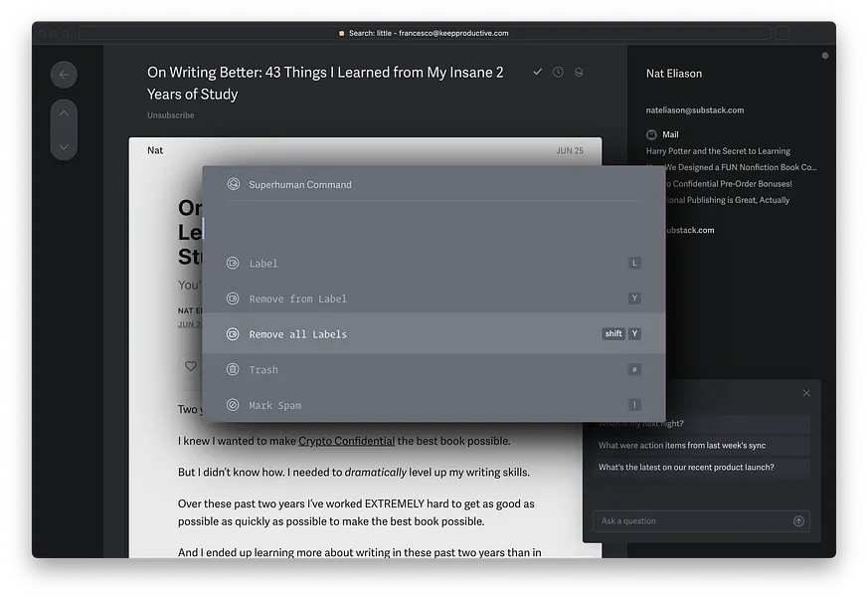Click Mail icon in contact panel

pos(651,134)
